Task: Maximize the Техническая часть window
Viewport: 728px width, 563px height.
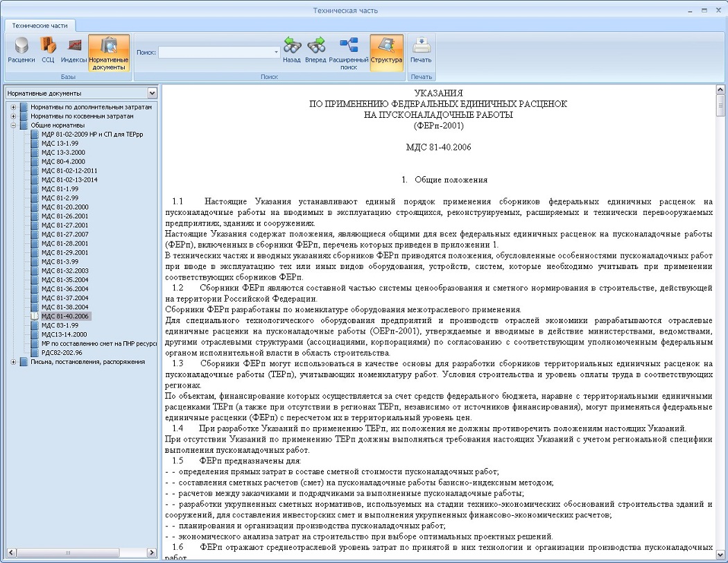Action: click(704, 10)
